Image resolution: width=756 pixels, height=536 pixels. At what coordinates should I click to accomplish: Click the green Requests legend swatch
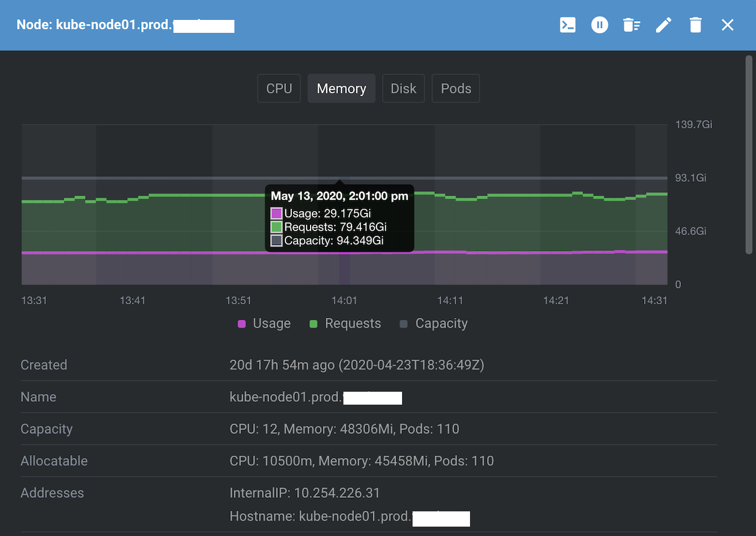pos(314,324)
